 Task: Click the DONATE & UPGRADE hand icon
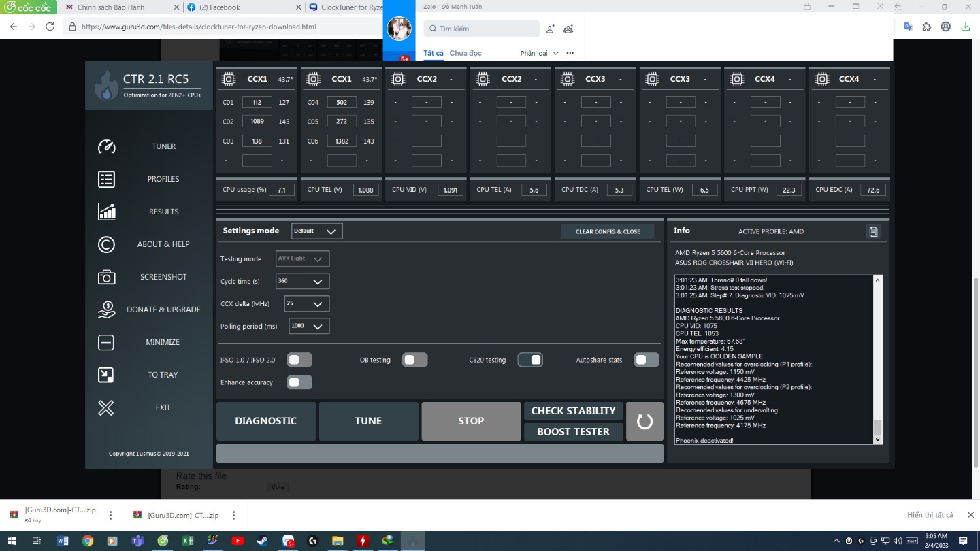point(106,310)
